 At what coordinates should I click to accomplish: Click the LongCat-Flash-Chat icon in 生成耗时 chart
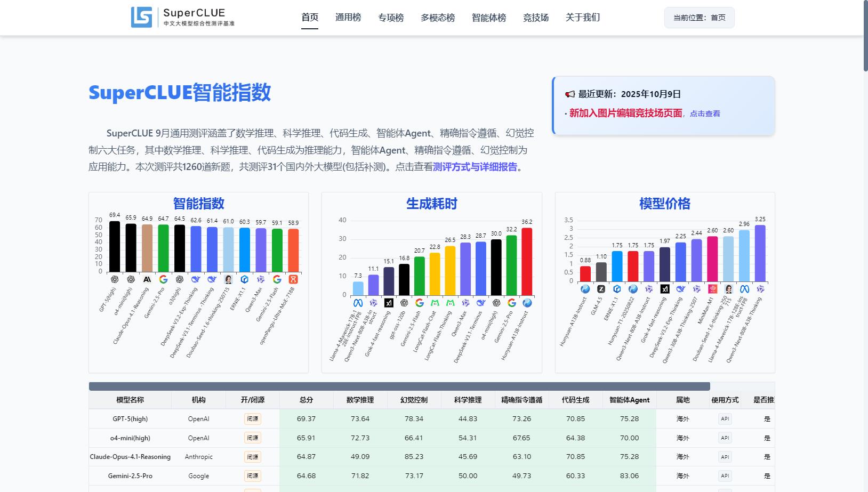[x=435, y=303]
